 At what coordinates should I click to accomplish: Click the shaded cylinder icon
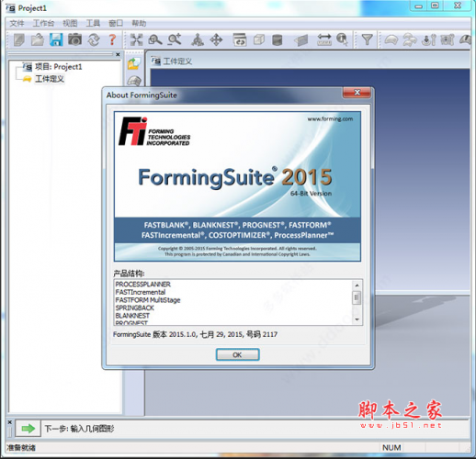(x=278, y=40)
